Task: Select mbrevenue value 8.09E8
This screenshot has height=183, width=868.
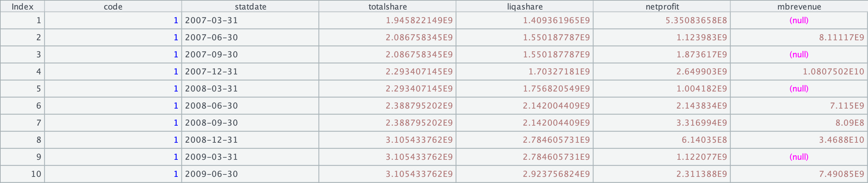Action: [799, 123]
